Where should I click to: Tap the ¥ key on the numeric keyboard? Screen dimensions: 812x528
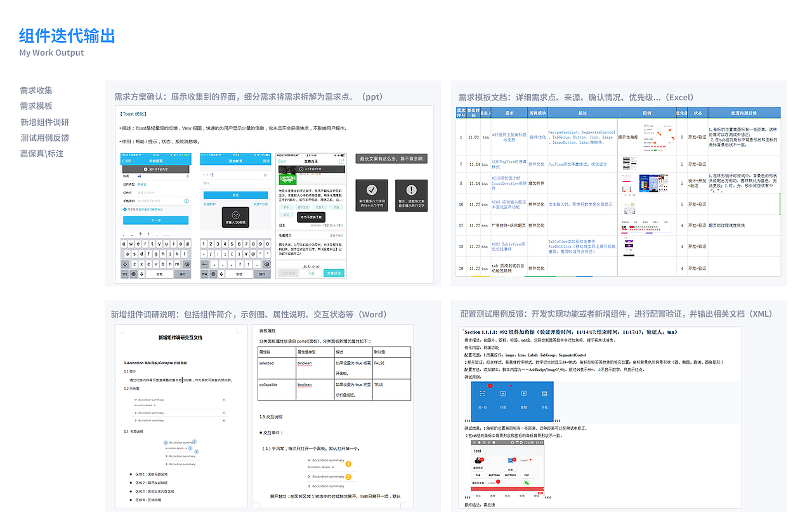[x=246, y=254]
